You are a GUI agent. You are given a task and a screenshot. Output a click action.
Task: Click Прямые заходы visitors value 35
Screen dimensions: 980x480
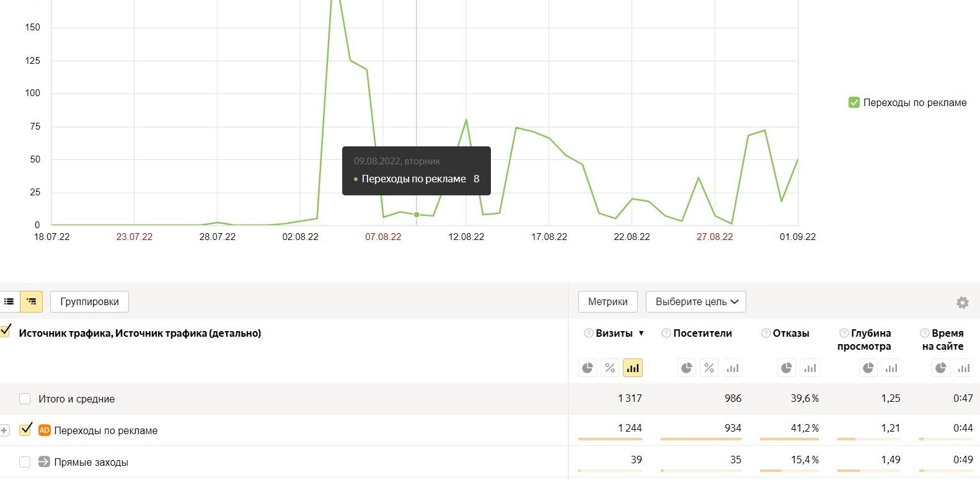pyautogui.click(x=736, y=460)
